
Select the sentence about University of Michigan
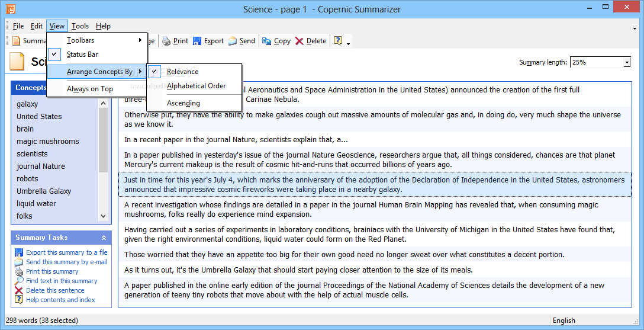375,234
